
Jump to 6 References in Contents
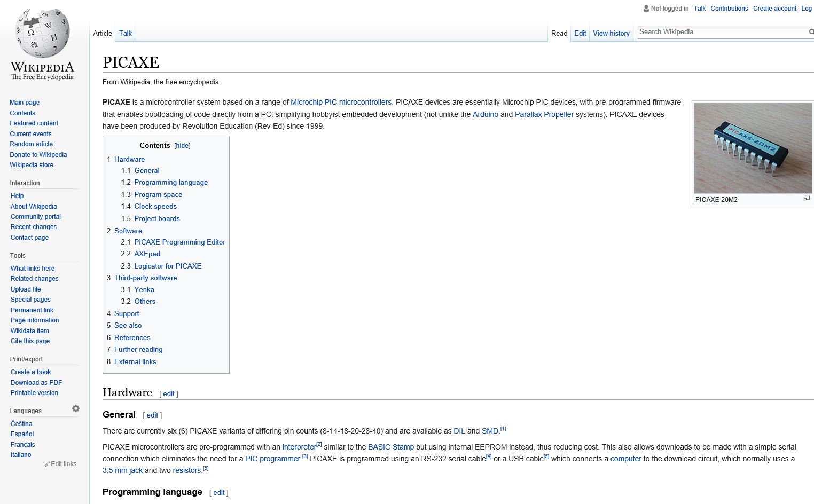coord(128,337)
